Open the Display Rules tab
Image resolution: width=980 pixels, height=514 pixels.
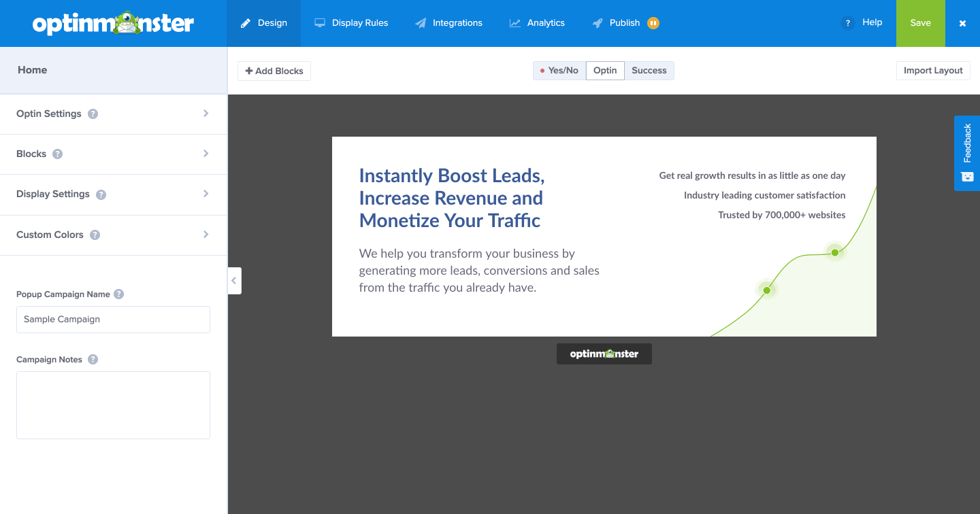click(x=351, y=23)
